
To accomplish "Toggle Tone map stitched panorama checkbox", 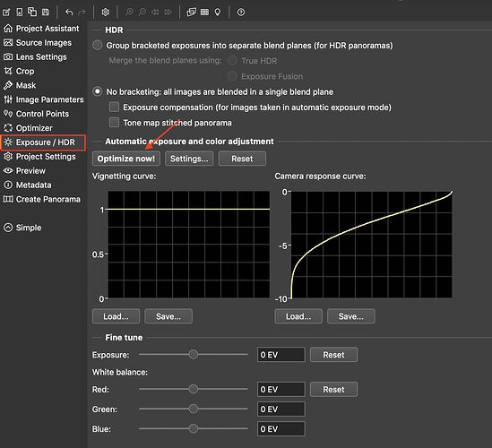I will (x=114, y=123).
